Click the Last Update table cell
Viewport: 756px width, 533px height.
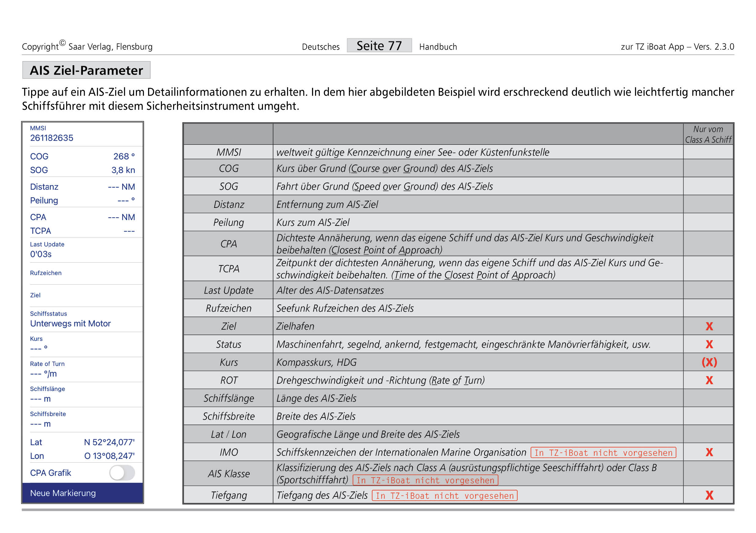pos(229,290)
